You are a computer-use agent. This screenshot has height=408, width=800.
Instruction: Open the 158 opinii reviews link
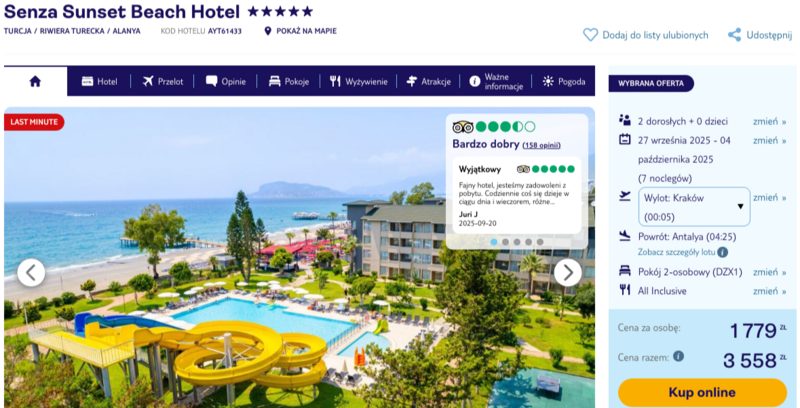pos(541,145)
